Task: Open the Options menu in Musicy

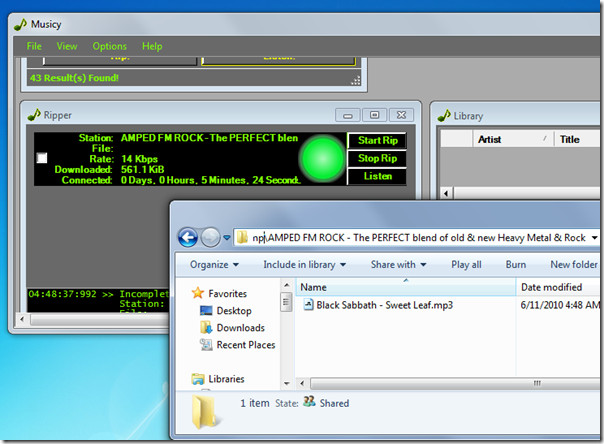Action: coord(109,46)
